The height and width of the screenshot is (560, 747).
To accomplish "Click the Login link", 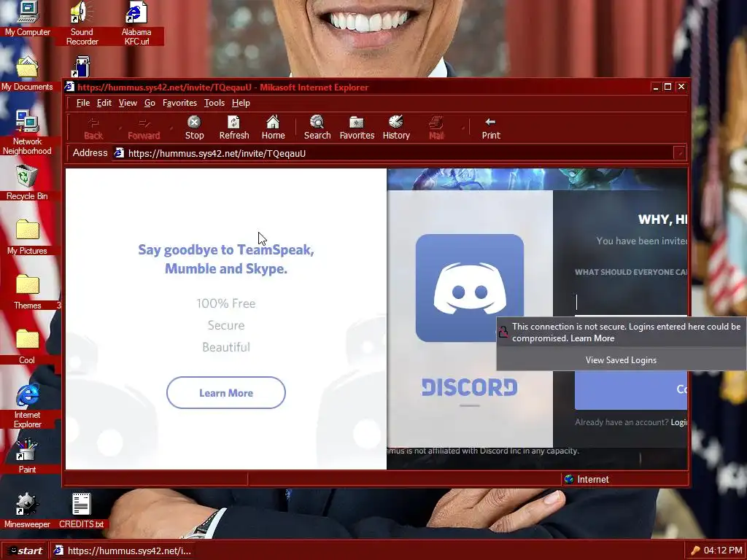I will tap(679, 422).
